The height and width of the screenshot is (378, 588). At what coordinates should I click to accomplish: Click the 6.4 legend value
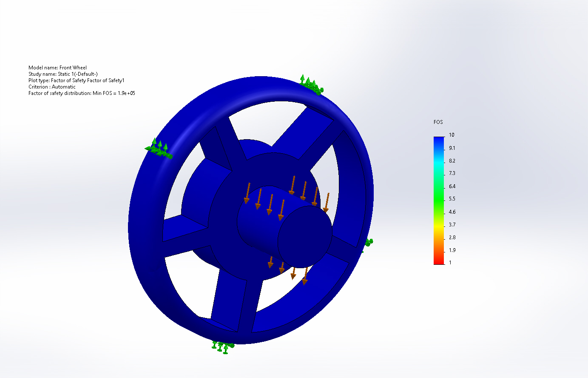point(452,186)
